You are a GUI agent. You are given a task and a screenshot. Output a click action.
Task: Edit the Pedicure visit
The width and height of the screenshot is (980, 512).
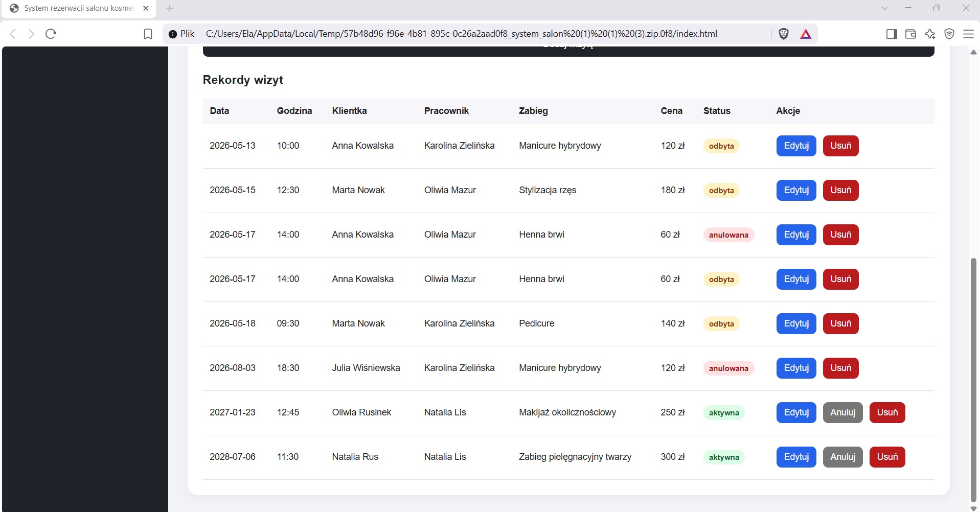(796, 323)
